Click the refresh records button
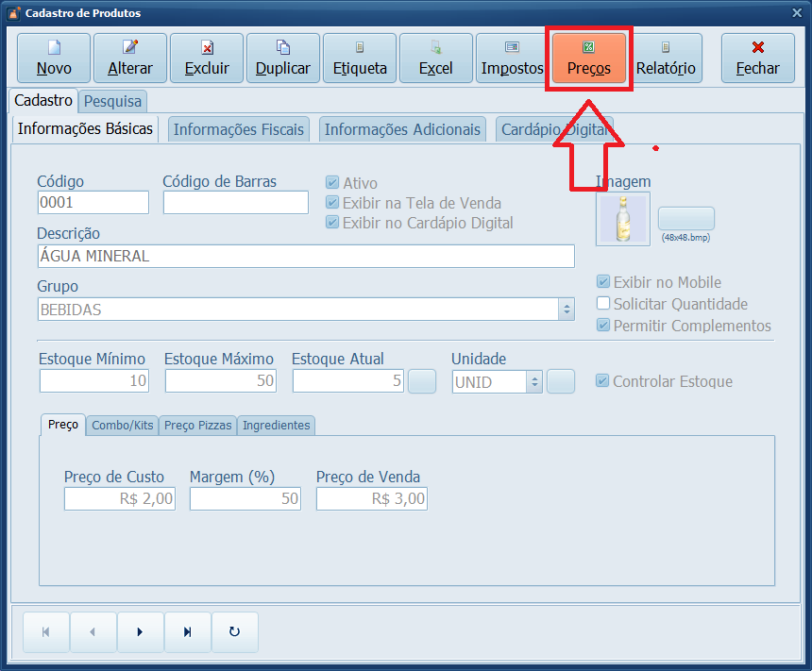 235,632
